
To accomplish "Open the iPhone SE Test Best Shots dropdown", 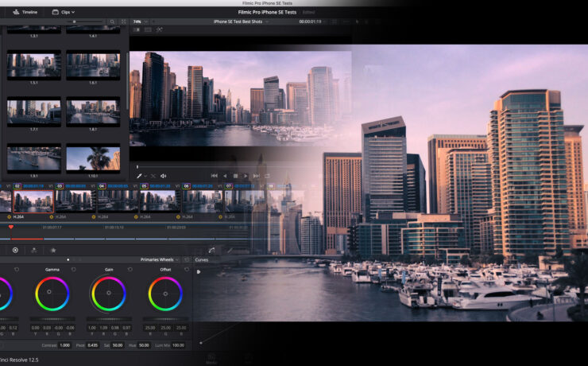I will click(x=241, y=21).
